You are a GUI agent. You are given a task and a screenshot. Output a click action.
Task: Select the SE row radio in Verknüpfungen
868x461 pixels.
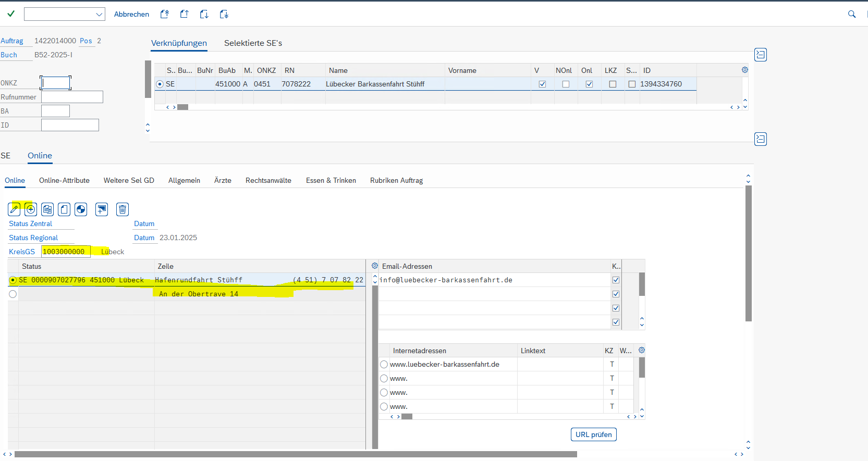coord(160,84)
